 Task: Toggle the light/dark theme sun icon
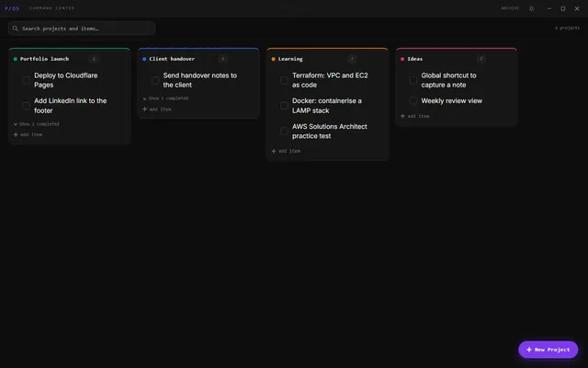point(531,8)
